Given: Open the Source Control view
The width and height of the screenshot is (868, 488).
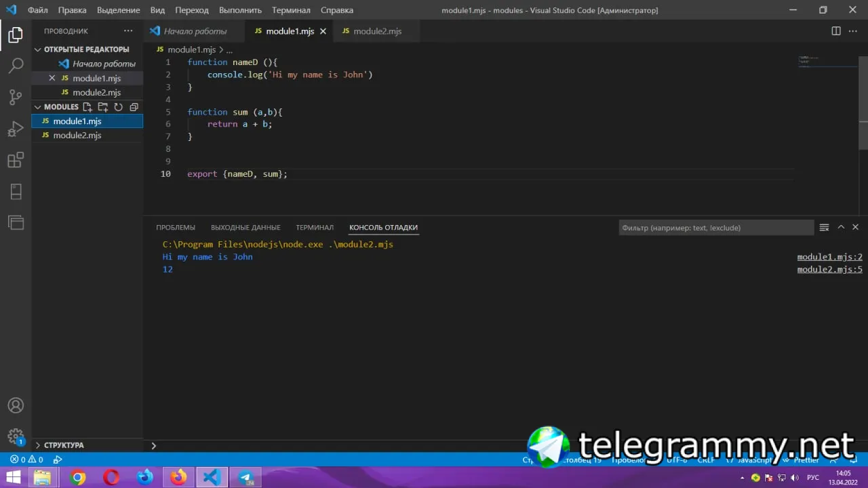Looking at the screenshot, I should point(16,98).
